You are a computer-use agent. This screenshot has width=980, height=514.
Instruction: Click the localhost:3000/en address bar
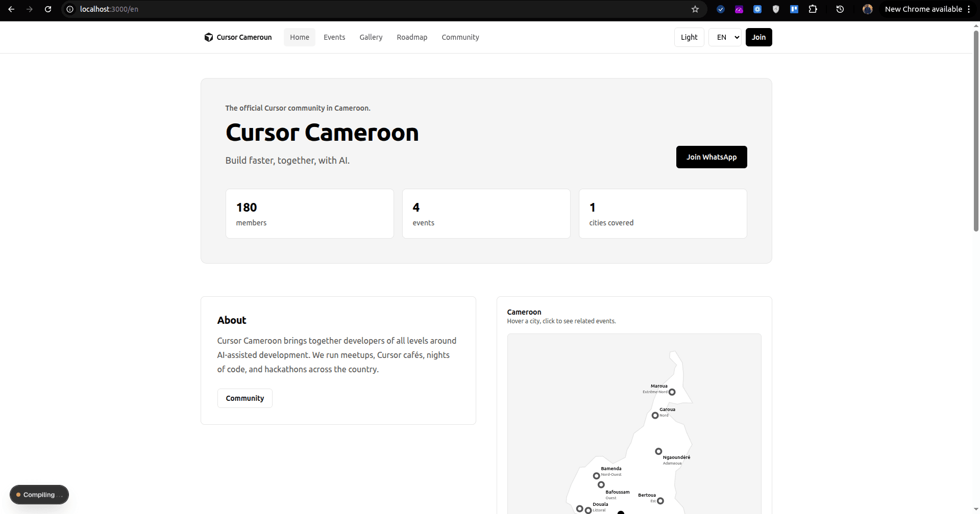(378, 9)
